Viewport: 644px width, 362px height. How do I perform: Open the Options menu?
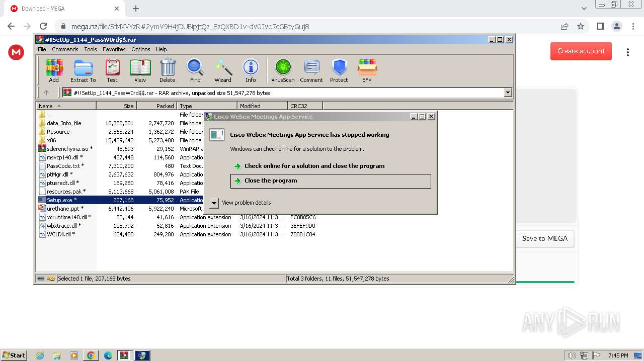(141, 49)
